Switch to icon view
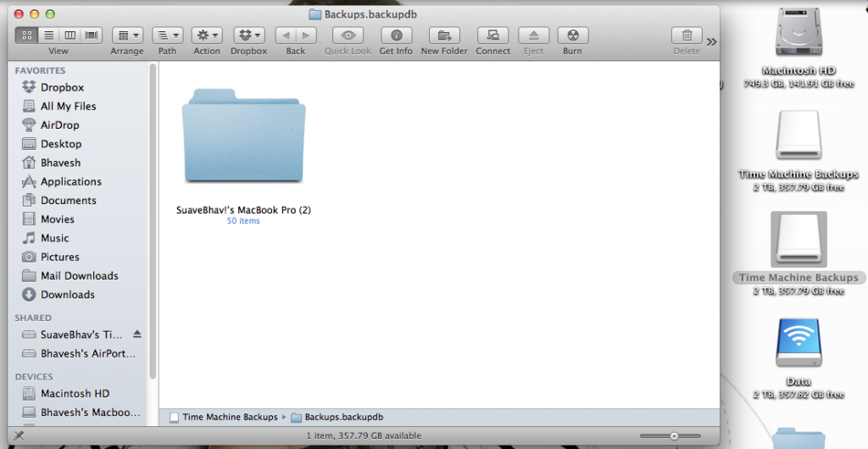This screenshot has height=449, width=868. click(x=26, y=36)
